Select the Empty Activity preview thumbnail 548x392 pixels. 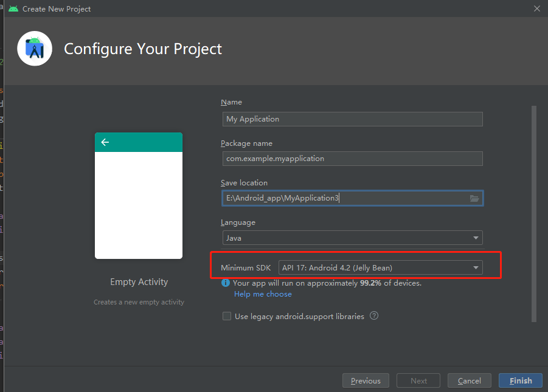point(139,194)
